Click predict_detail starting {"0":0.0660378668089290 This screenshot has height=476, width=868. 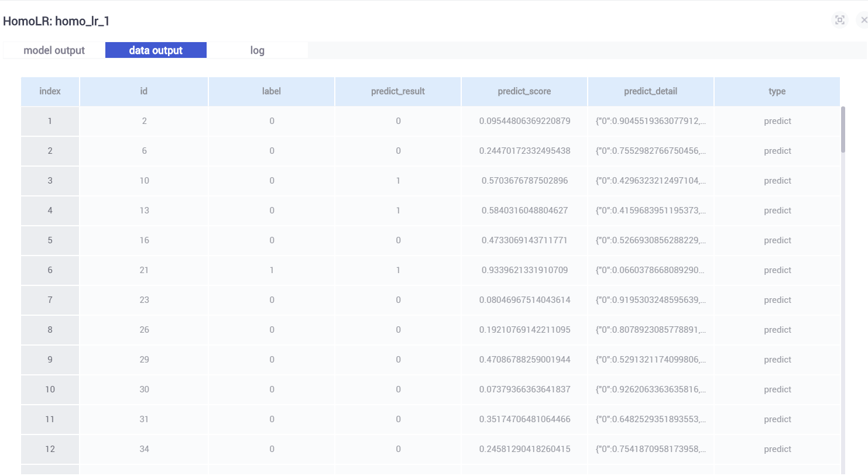[651, 270]
